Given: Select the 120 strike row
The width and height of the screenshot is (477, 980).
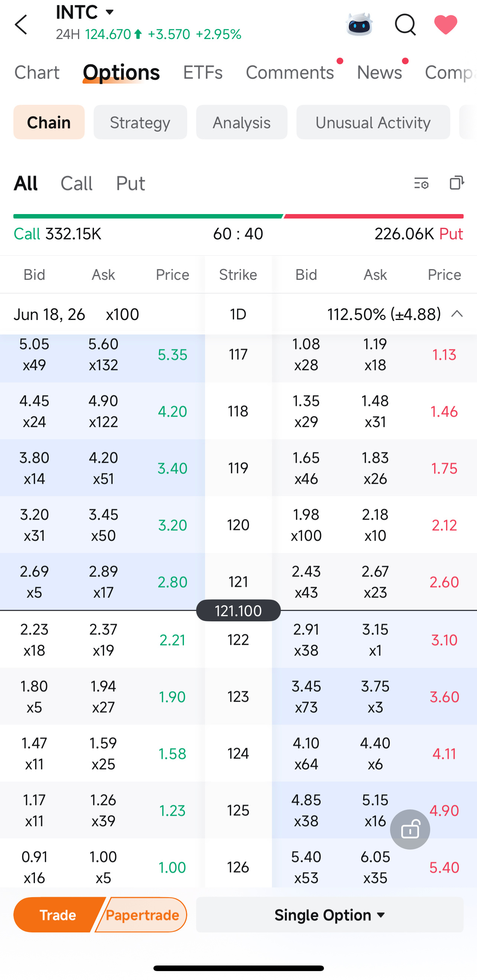Looking at the screenshot, I should (238, 525).
